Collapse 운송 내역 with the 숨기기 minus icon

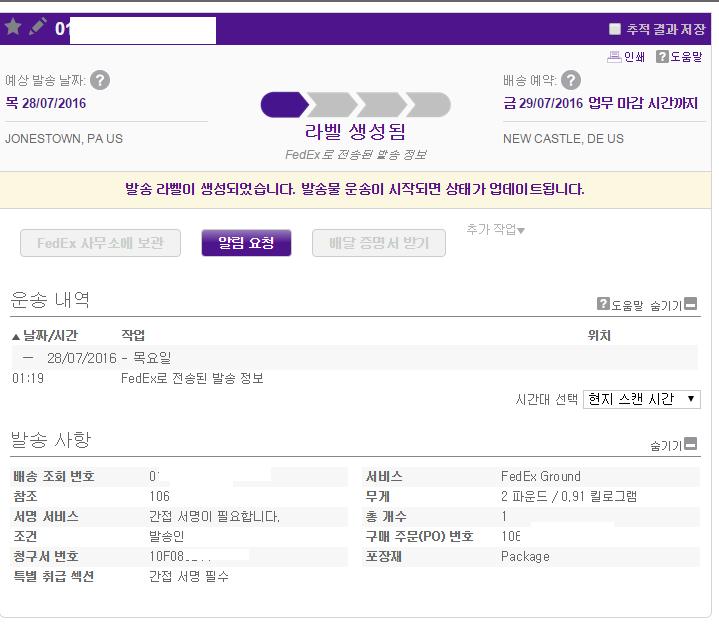(x=690, y=304)
